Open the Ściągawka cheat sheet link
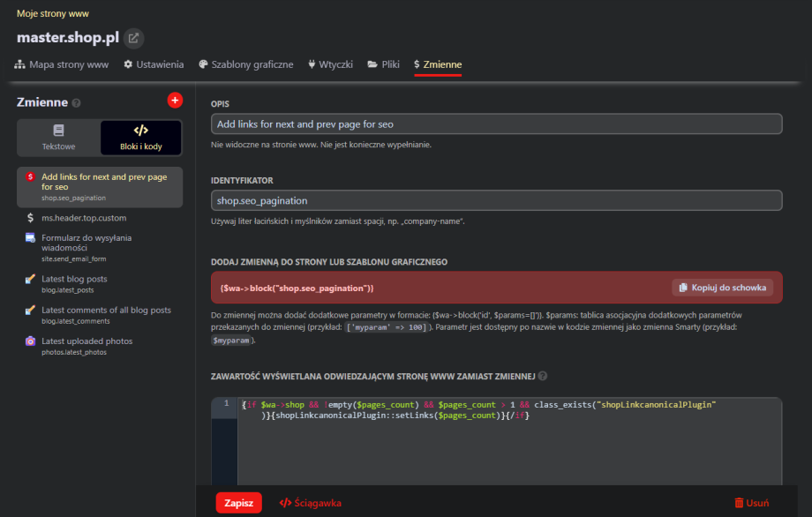 (x=311, y=503)
